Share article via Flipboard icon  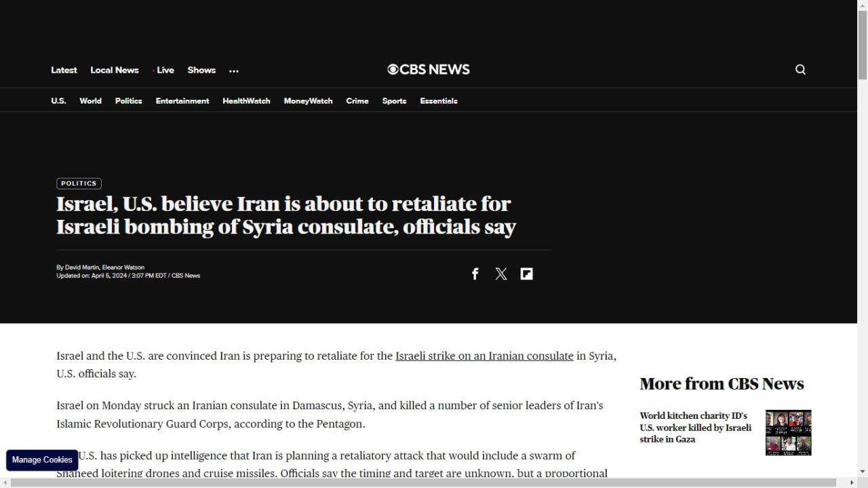click(527, 274)
